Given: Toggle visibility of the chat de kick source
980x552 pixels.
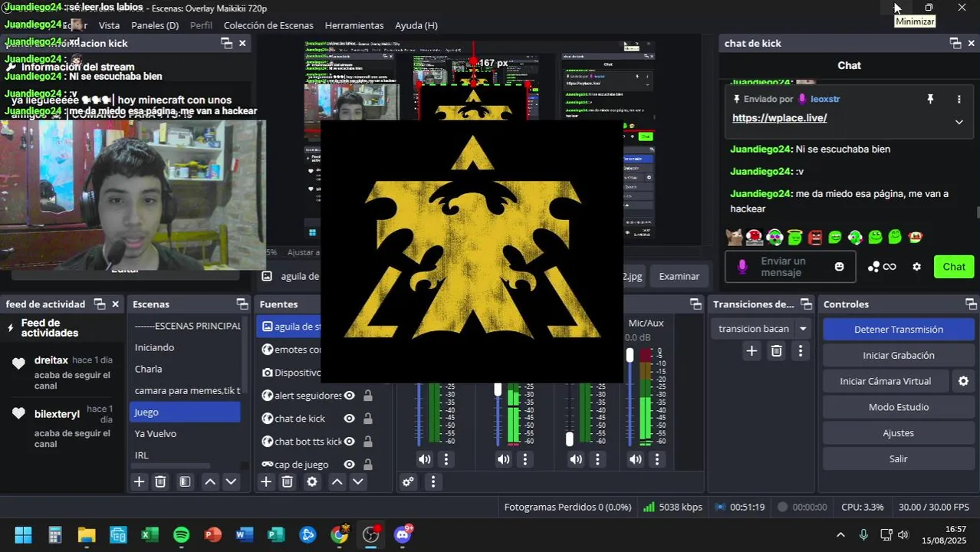Looking at the screenshot, I should (349, 419).
